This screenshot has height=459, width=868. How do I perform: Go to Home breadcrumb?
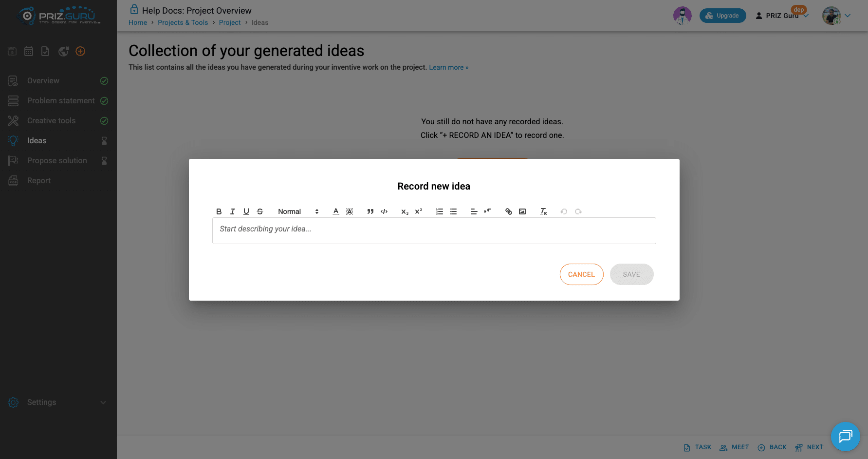point(138,22)
